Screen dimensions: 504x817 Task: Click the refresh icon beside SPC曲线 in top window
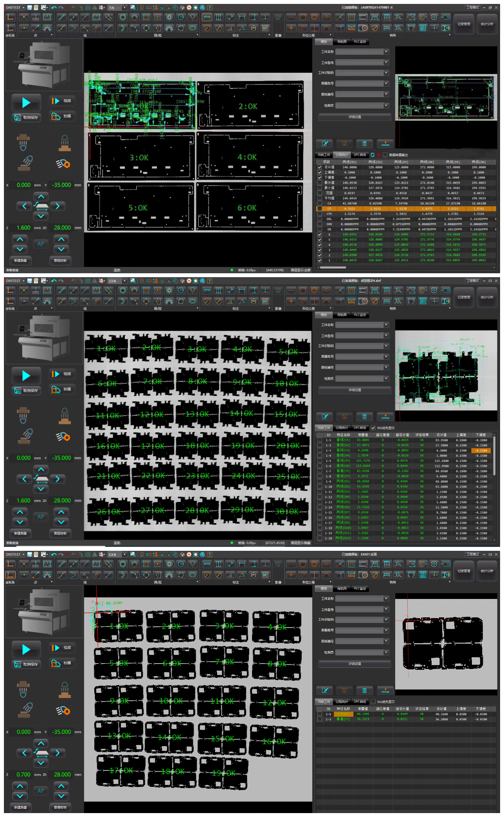tap(373, 155)
